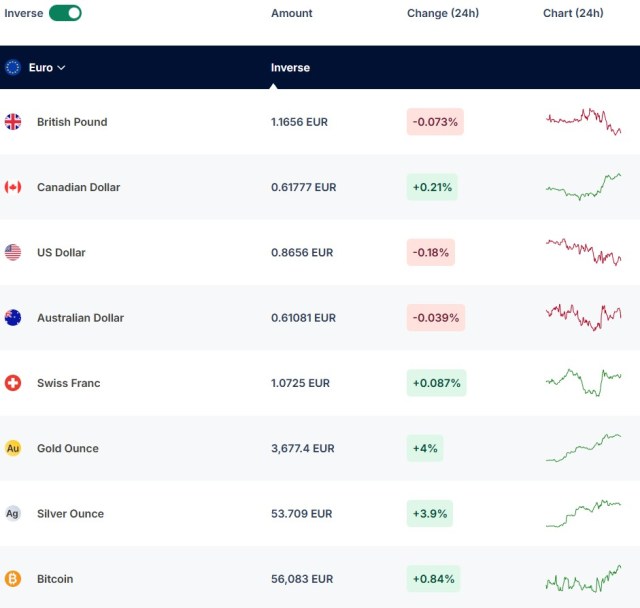Click the Canadian Dollar flag icon
The width and height of the screenshot is (640, 608).
pyautogui.click(x=13, y=187)
